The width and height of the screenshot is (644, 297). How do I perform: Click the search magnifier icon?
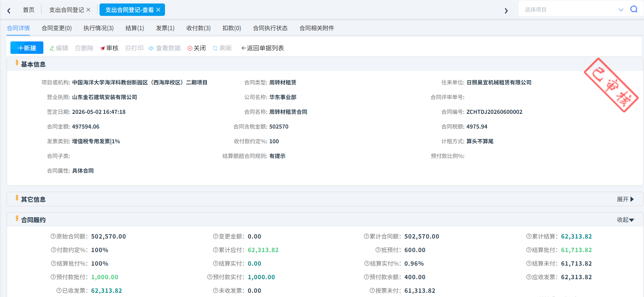click(634, 9)
